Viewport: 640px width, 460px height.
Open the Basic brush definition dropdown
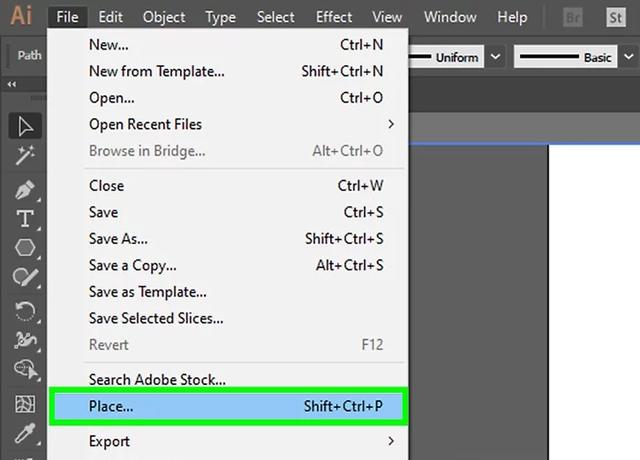pos(629,56)
